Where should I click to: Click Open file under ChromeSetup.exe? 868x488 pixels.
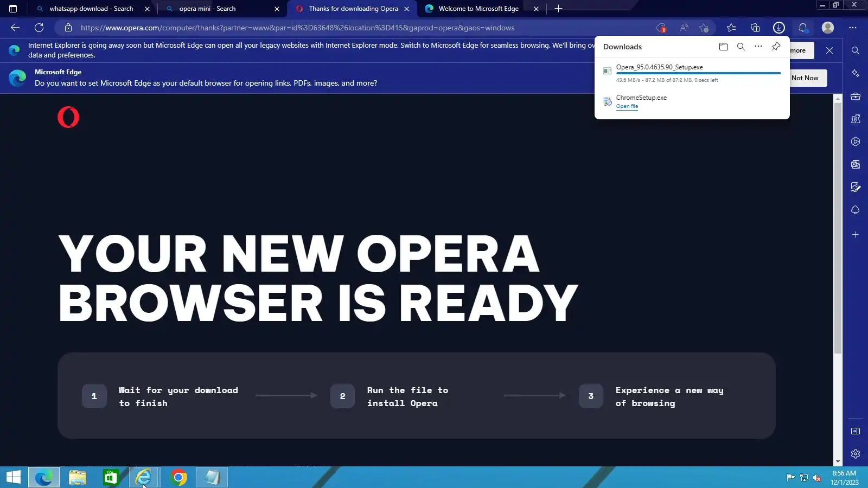[x=627, y=106]
